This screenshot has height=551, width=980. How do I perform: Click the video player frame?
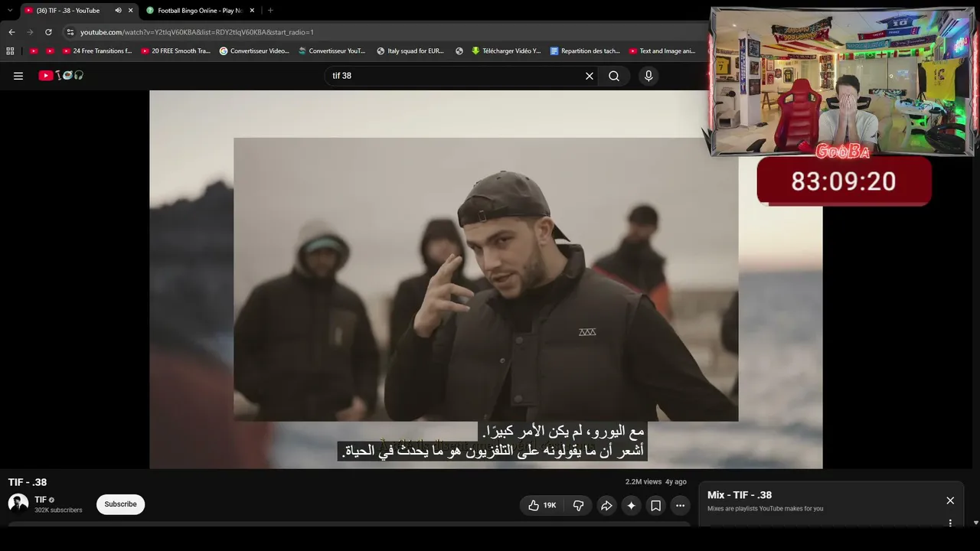click(486, 279)
